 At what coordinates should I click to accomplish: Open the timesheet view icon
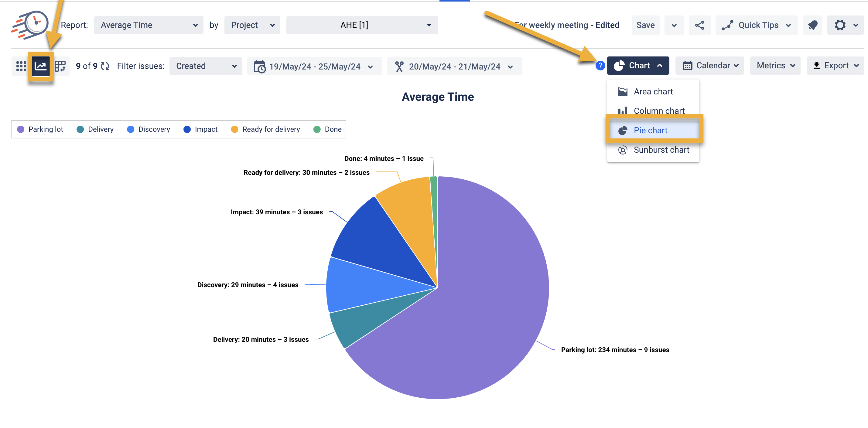click(x=60, y=66)
